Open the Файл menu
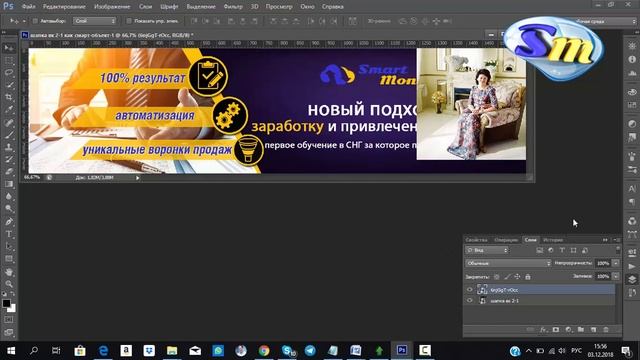This screenshot has height=360, width=640. coord(28,7)
